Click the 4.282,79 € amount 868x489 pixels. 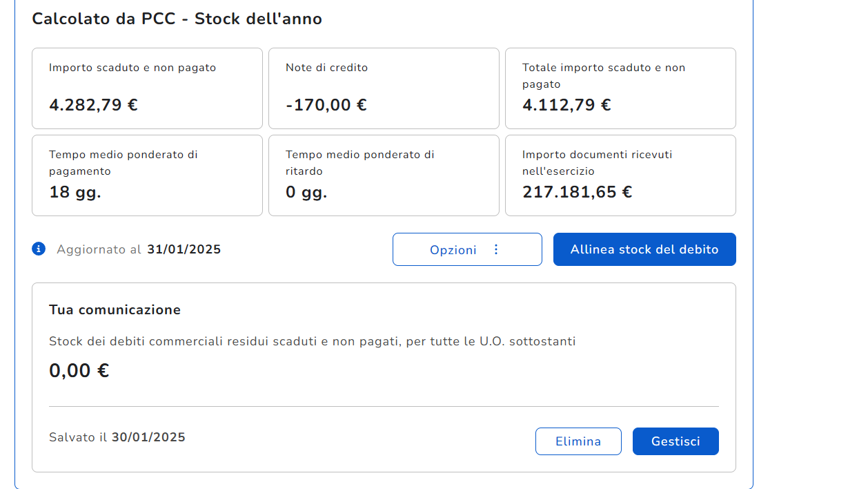click(93, 105)
